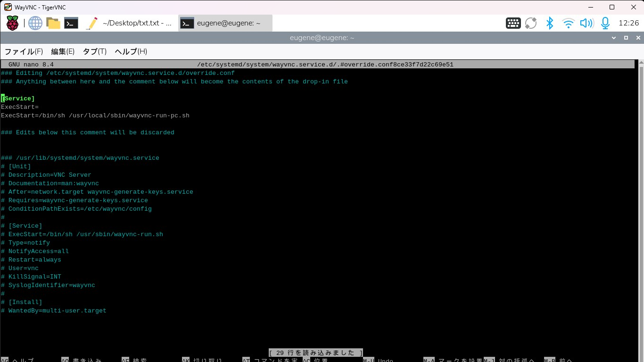Select the eugene@eugene: ~ taskbar button
This screenshot has width=644, height=362.
[x=225, y=23]
